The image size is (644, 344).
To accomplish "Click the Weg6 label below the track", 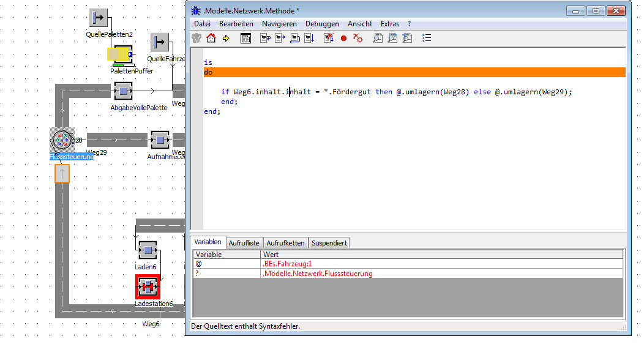I will [151, 324].
